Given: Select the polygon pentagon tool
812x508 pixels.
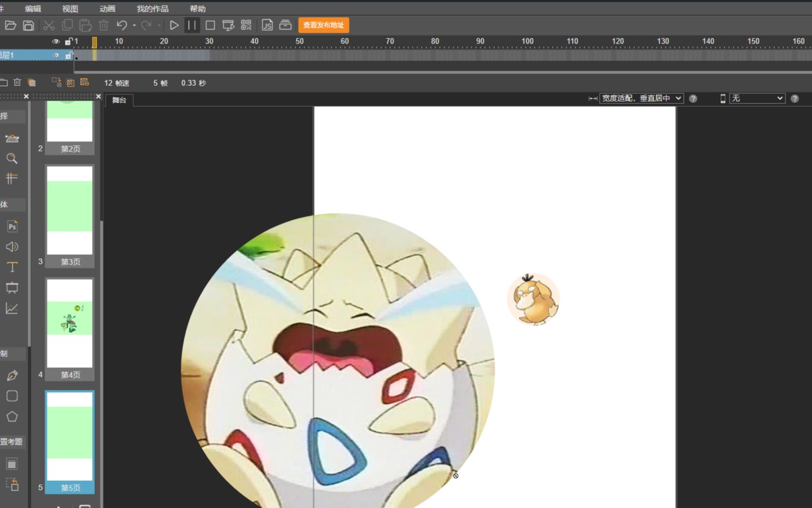Looking at the screenshot, I should [x=12, y=416].
